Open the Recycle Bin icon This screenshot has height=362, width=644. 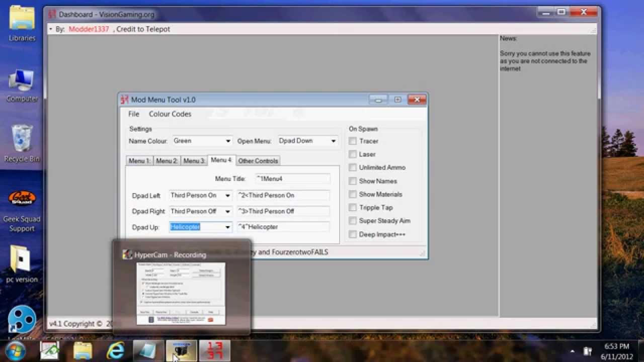tap(22, 144)
